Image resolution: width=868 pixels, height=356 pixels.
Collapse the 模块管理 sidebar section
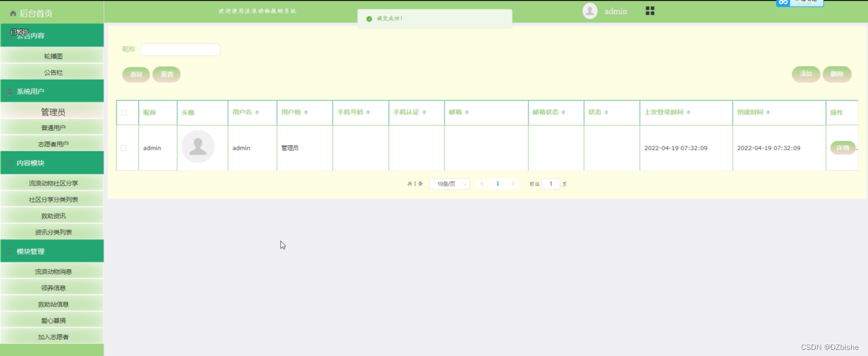click(52, 252)
